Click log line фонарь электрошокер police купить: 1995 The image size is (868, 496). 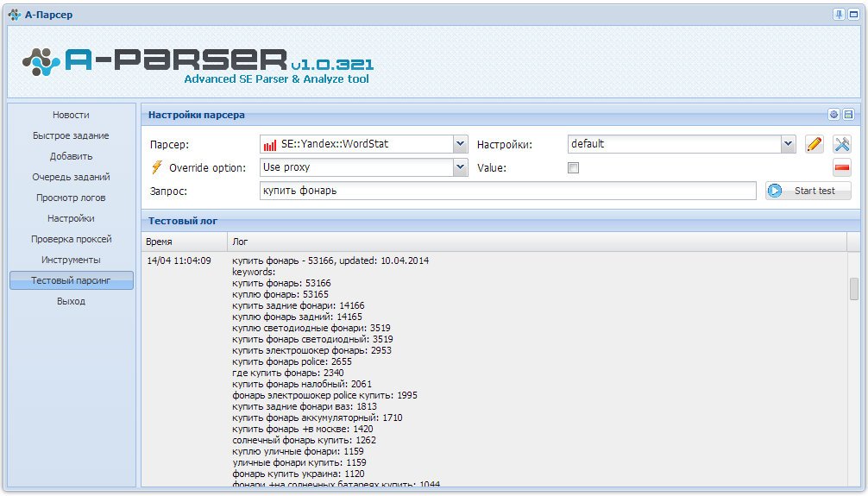325,395
